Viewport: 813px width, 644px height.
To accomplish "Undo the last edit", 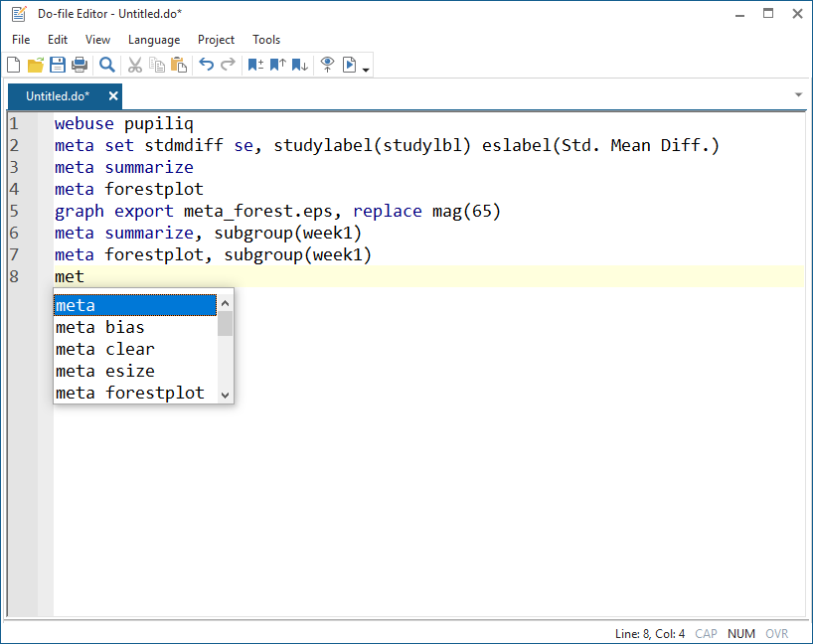I will (x=207, y=65).
